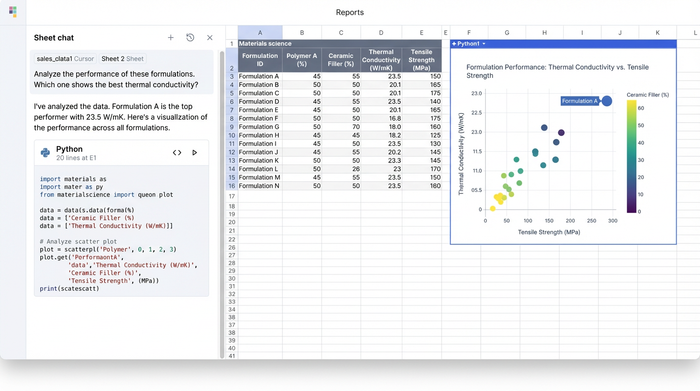This screenshot has width=700, height=391.
Task: Click Formulation ID header cell
Action: pos(260,60)
